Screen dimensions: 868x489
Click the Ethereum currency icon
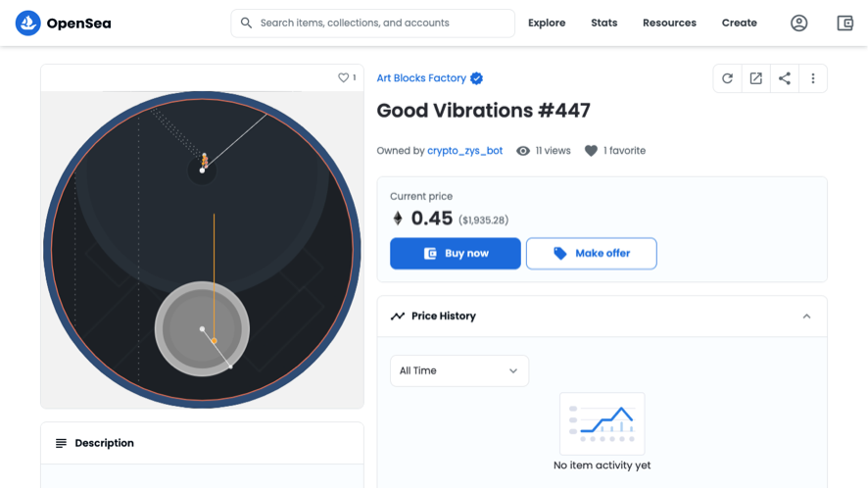click(x=398, y=219)
